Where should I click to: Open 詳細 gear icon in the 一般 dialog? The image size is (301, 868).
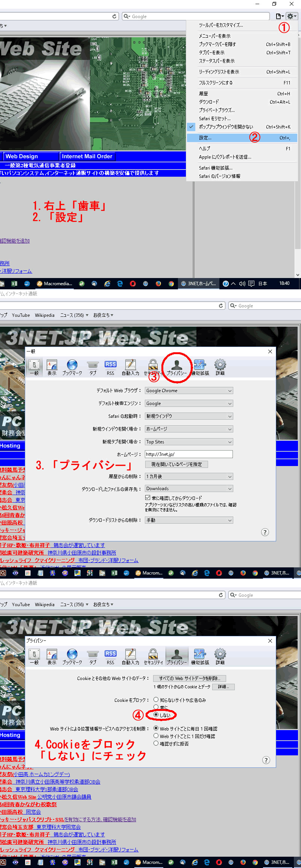coord(220,367)
